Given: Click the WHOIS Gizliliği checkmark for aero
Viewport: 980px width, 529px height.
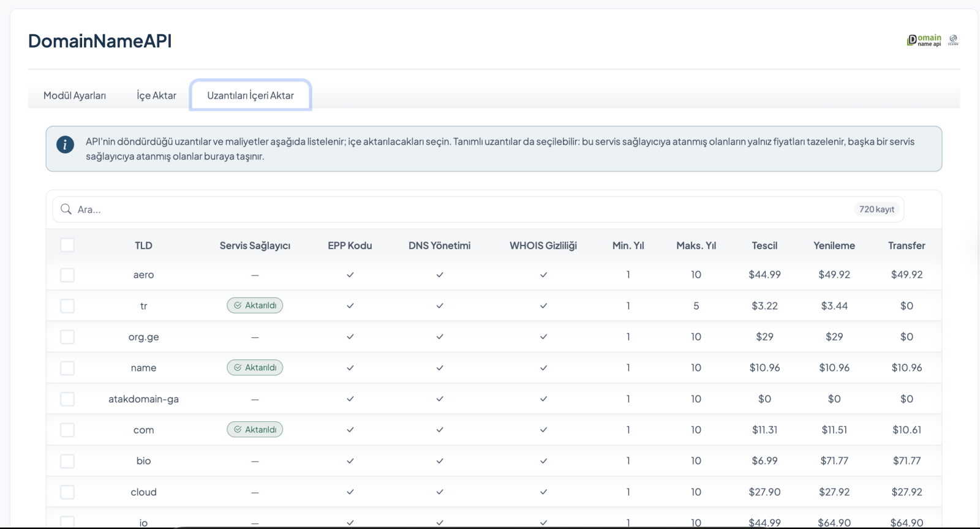Looking at the screenshot, I should 543,275.
